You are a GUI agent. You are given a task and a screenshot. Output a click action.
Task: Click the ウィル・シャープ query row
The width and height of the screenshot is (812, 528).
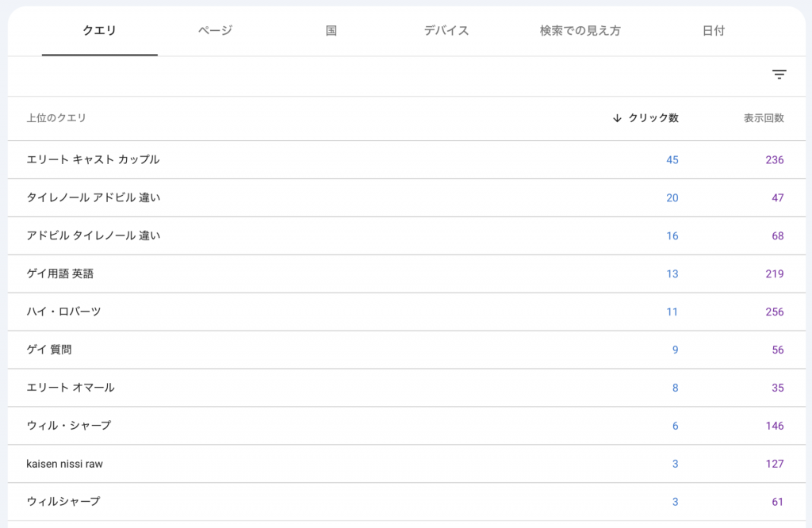(x=68, y=426)
